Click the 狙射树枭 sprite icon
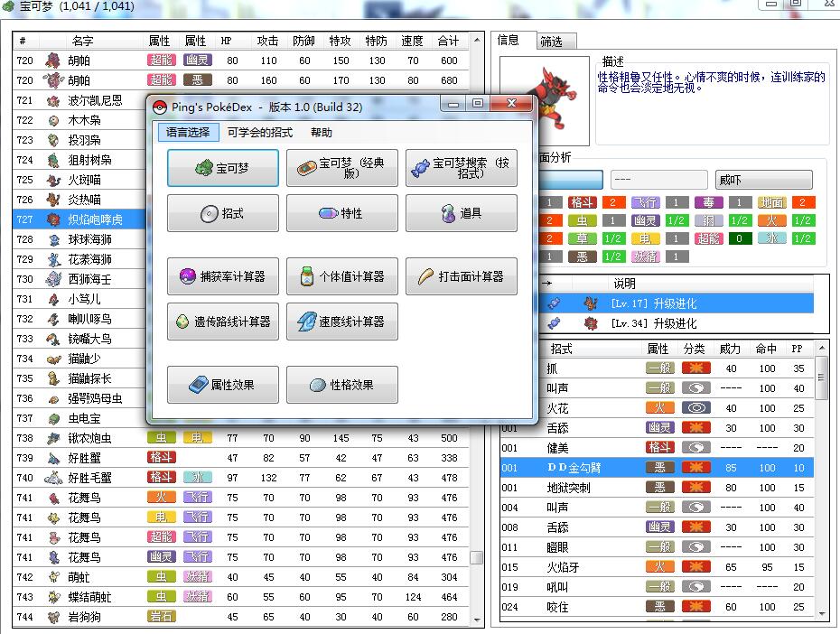The width and height of the screenshot is (840, 634). [53, 160]
